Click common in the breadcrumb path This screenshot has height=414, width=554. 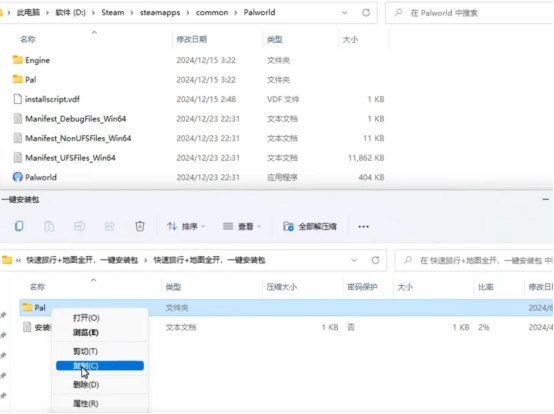point(212,12)
